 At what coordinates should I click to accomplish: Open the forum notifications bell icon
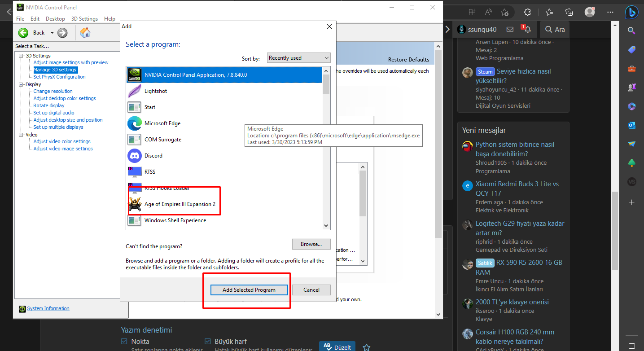click(x=527, y=29)
